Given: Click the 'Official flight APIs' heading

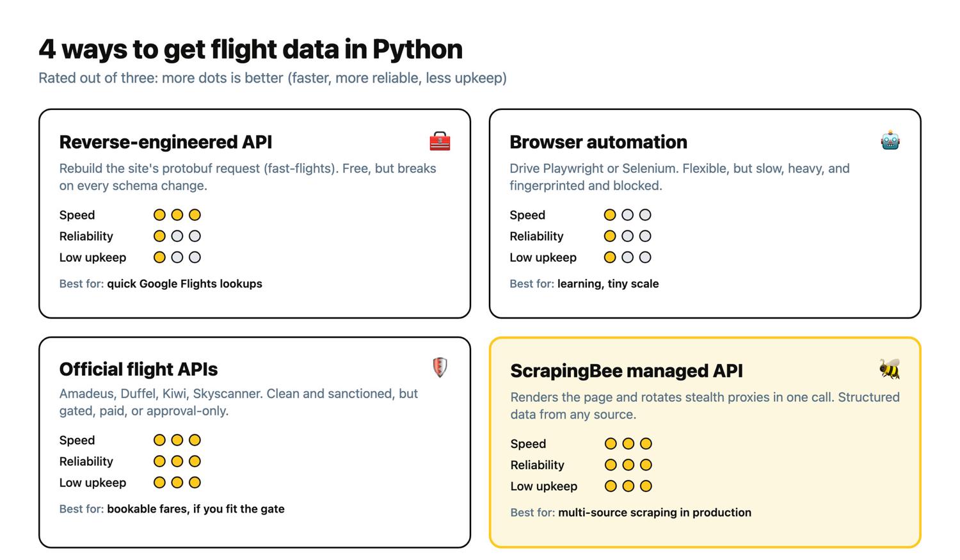Looking at the screenshot, I should click(x=138, y=369).
